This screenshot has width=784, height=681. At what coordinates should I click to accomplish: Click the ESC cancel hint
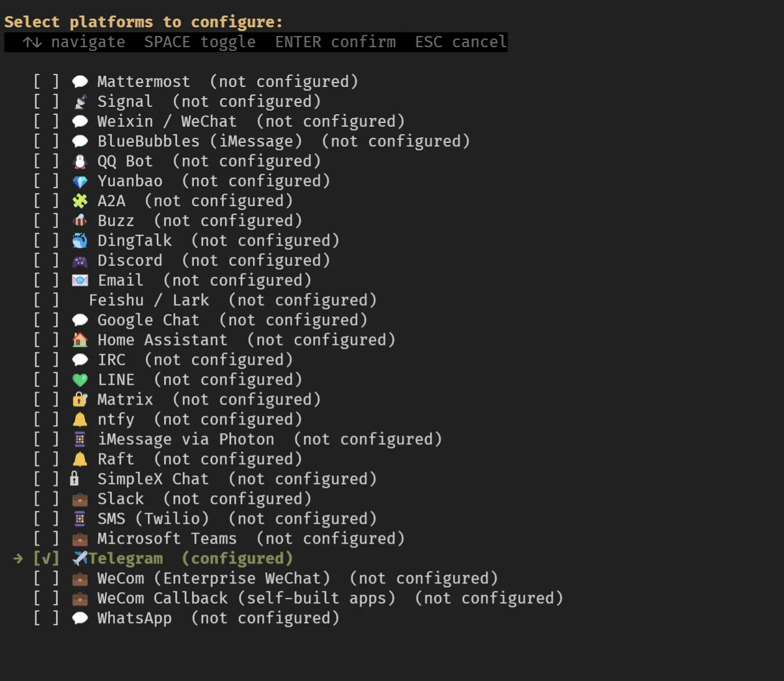pyautogui.click(x=461, y=42)
